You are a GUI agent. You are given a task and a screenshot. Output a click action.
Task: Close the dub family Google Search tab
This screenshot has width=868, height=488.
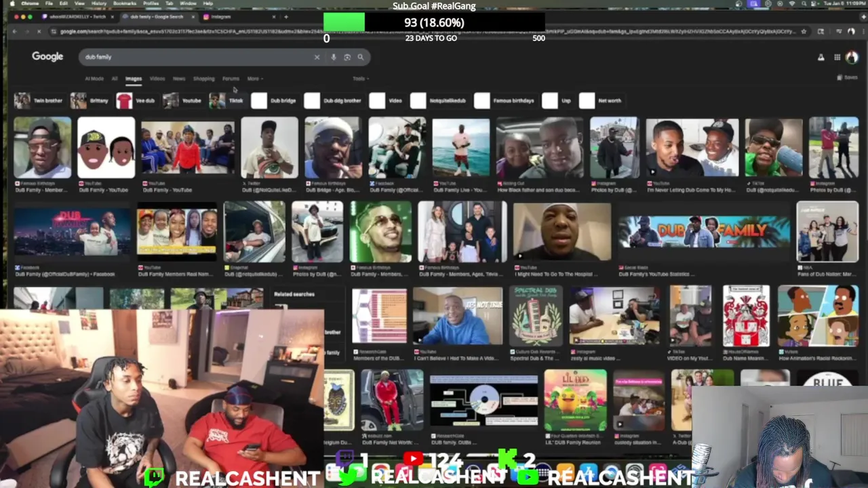pyautogui.click(x=193, y=16)
